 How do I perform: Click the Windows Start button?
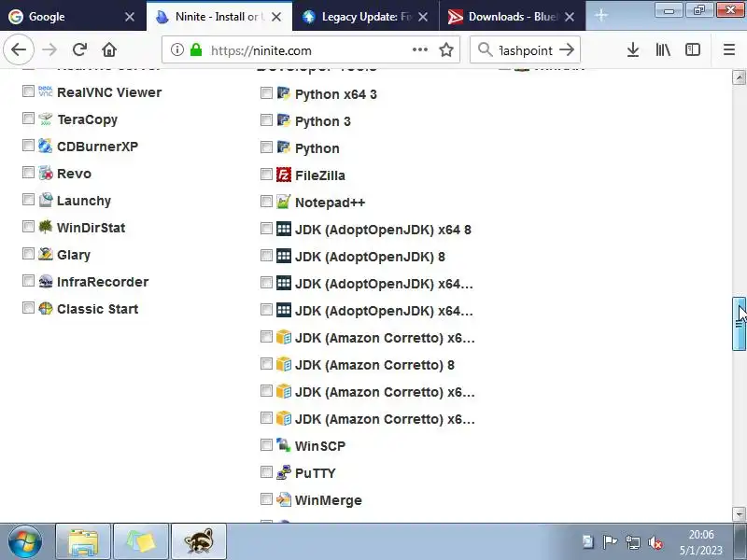click(25, 541)
